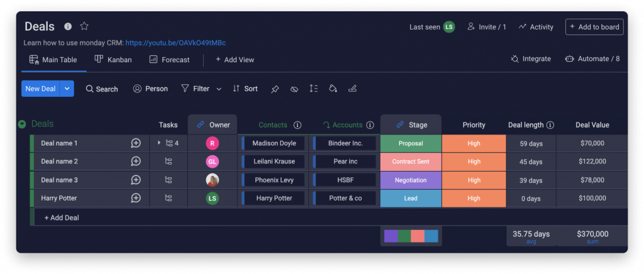This screenshot has width=644, height=274.
Task: Click the Leilani Krause contact
Action: (x=274, y=162)
